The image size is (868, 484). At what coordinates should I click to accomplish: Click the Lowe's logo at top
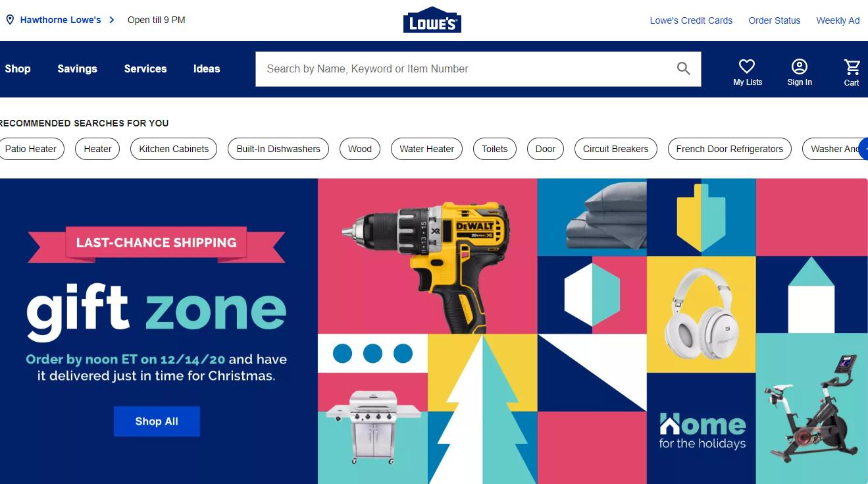click(432, 20)
